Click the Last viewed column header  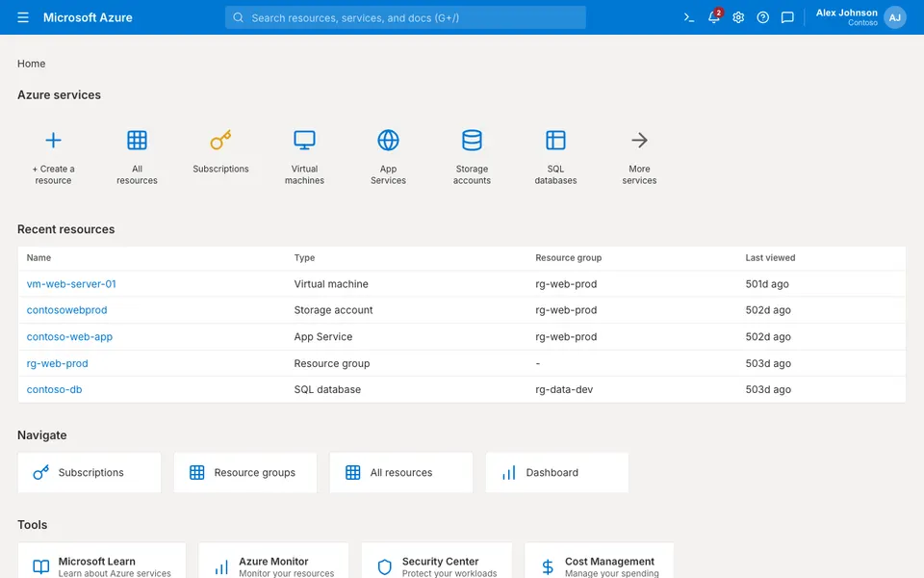point(770,258)
